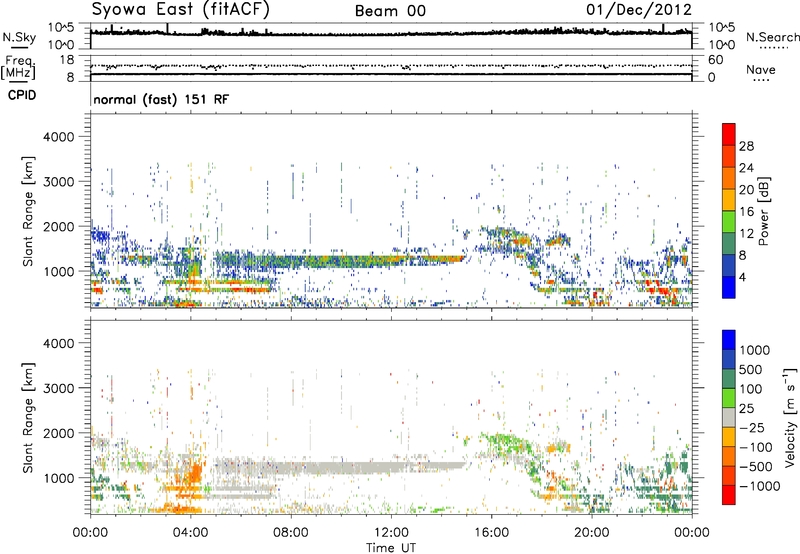Viewport: 800px width, 554px height.
Task: Click the '16' power colorbar label
Action: (746, 212)
